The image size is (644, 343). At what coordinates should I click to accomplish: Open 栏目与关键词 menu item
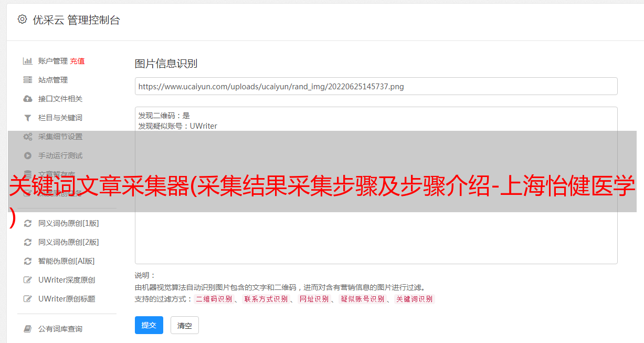[x=60, y=118]
